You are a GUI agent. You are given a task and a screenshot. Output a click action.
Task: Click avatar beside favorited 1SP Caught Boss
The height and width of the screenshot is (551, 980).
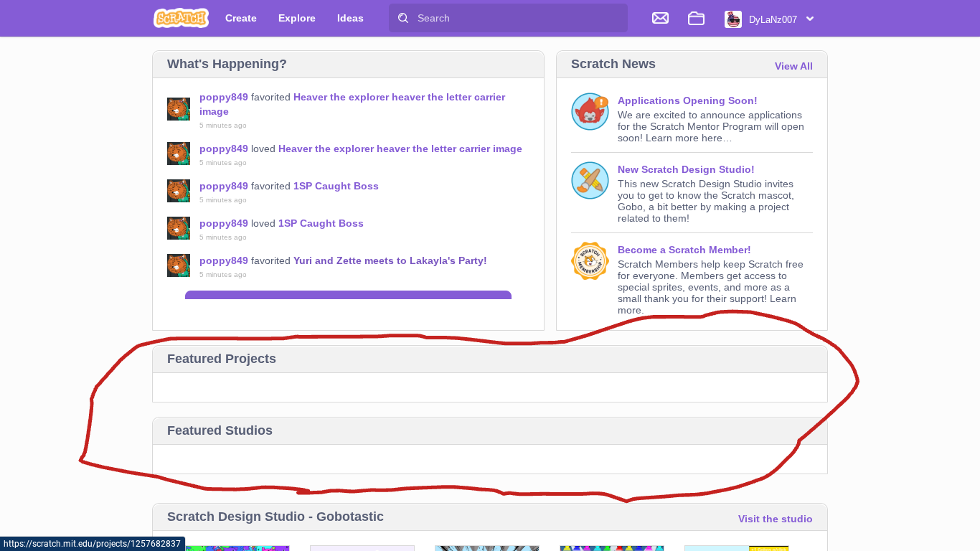[x=179, y=191]
